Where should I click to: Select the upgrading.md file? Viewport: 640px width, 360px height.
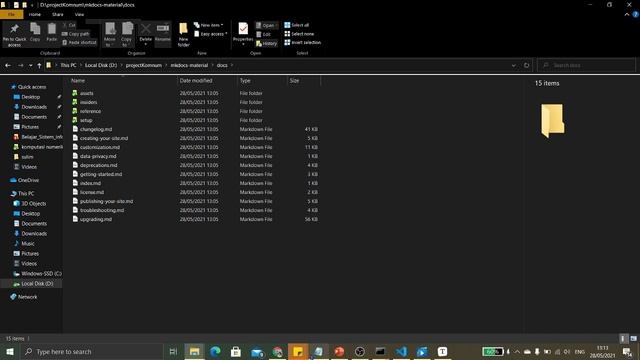[x=96, y=219]
